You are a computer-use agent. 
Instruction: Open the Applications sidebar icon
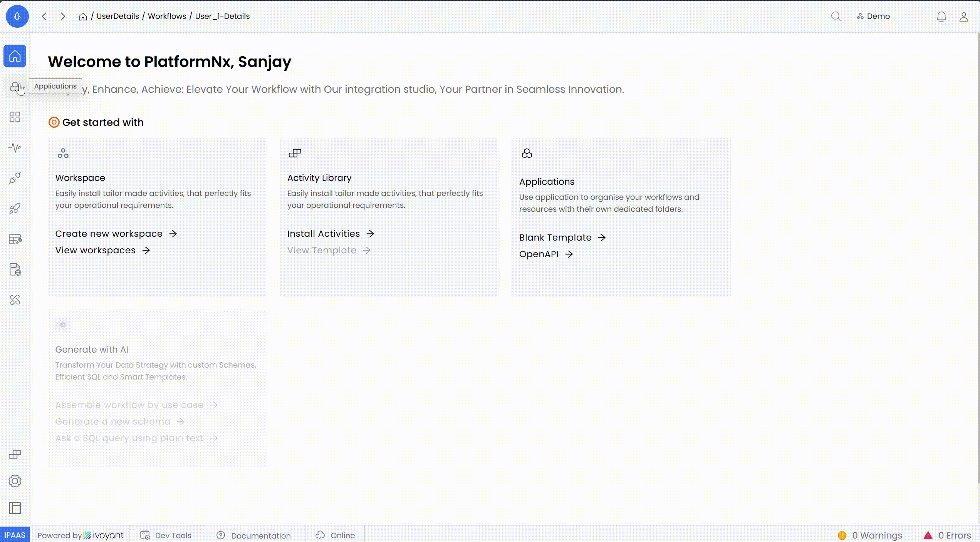[x=15, y=87]
